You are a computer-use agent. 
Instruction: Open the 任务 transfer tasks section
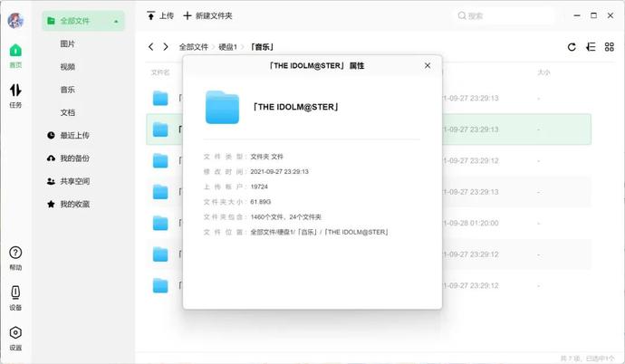pos(15,96)
